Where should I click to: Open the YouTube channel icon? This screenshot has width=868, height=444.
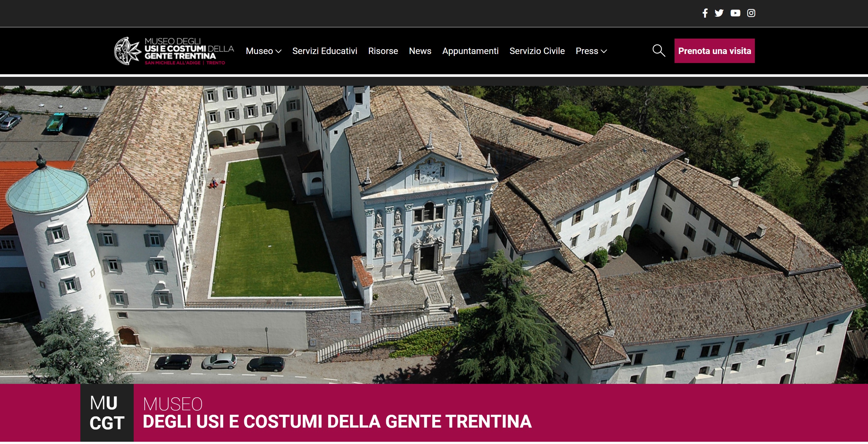[x=735, y=13]
